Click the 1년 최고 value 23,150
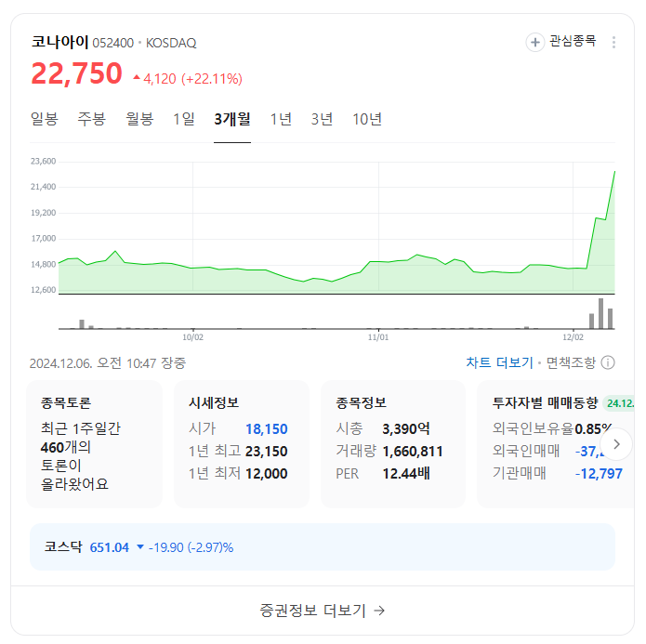The image size is (646, 644). click(x=267, y=451)
